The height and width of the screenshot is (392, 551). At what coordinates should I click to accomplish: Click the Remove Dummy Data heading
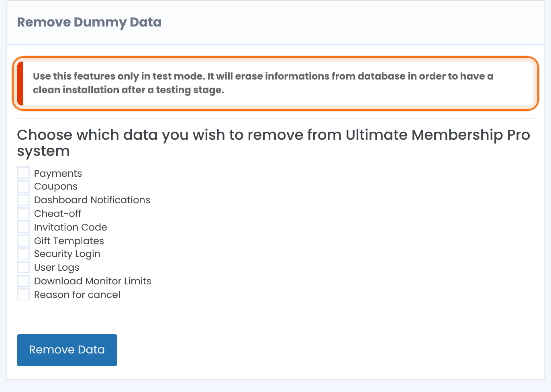89,22
